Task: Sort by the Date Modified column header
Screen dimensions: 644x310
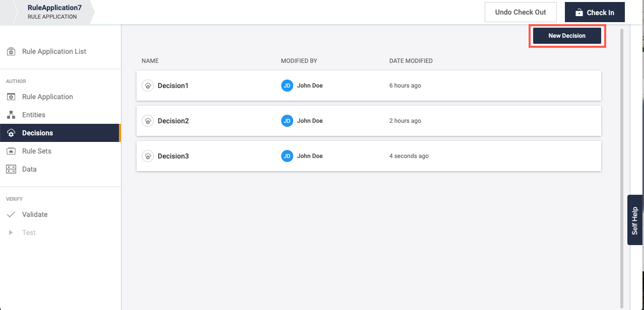Action: 411,61
